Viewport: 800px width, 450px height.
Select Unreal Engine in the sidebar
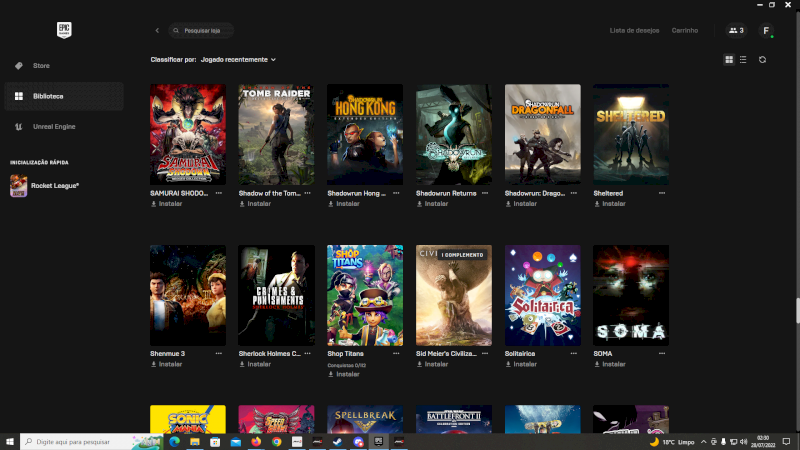click(x=54, y=127)
